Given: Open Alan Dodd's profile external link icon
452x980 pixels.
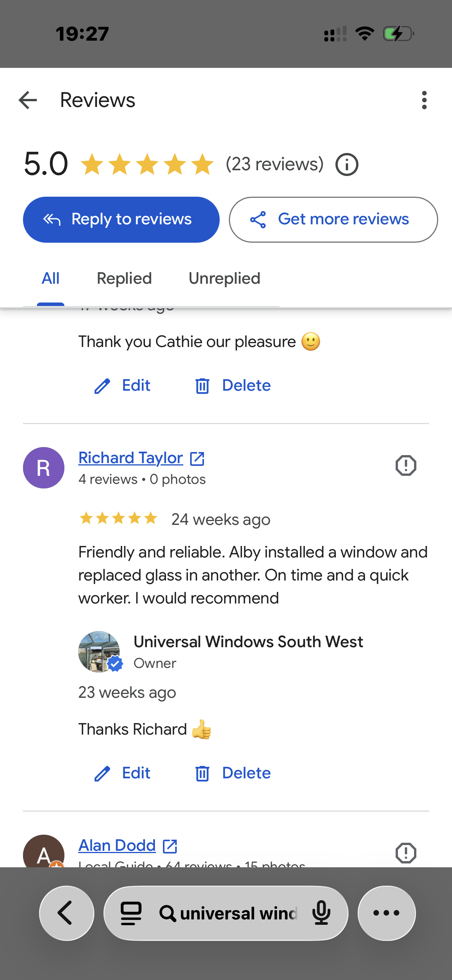Looking at the screenshot, I should pos(170,846).
